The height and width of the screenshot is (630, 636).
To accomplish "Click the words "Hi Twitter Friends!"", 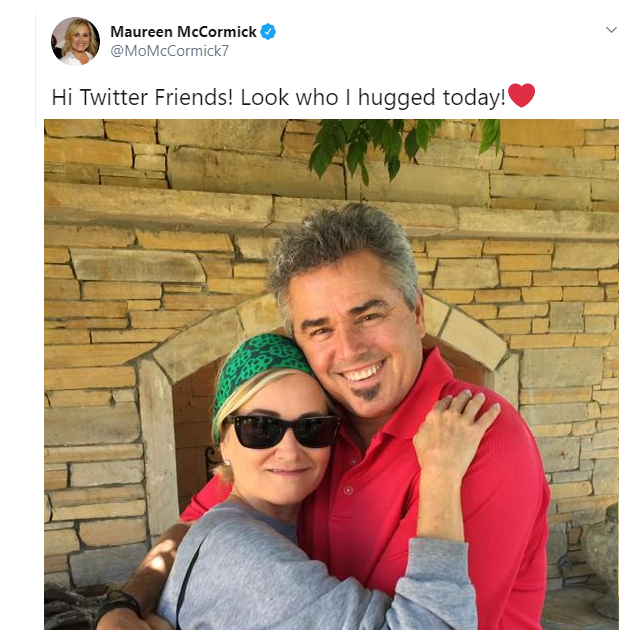I will [142, 98].
